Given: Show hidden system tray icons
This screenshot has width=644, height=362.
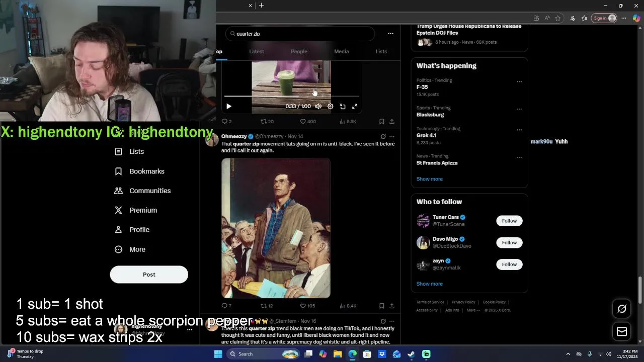Looking at the screenshot, I should point(568,354).
